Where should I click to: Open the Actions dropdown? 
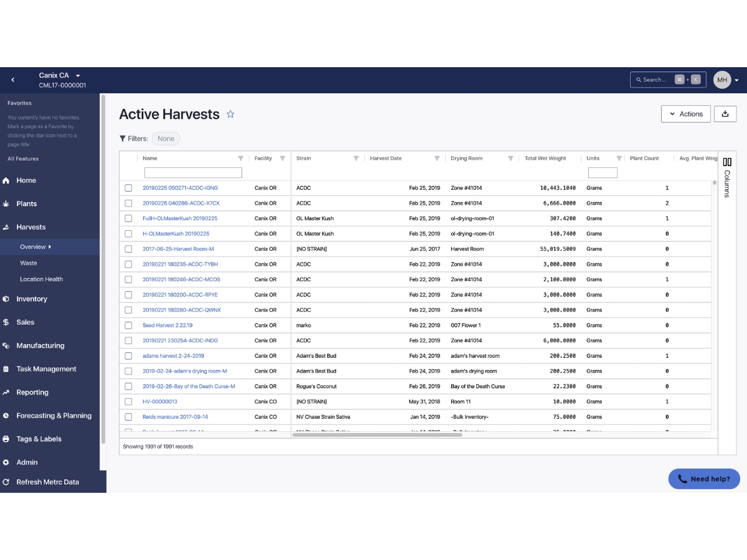[x=686, y=114]
